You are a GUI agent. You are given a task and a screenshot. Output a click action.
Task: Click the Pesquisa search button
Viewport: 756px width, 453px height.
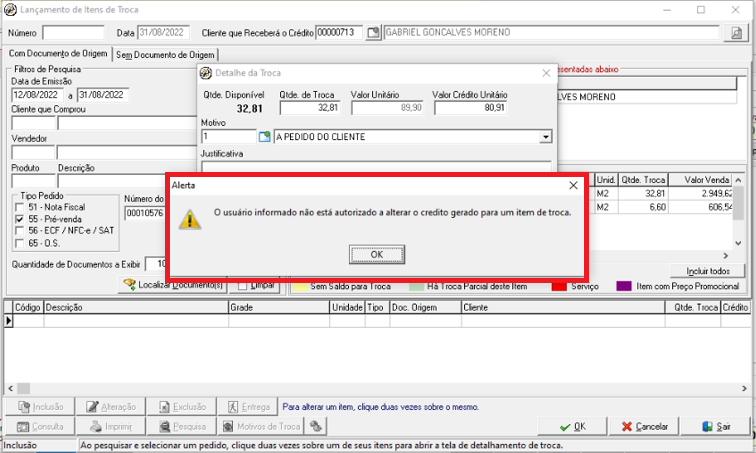pyautogui.click(x=182, y=426)
